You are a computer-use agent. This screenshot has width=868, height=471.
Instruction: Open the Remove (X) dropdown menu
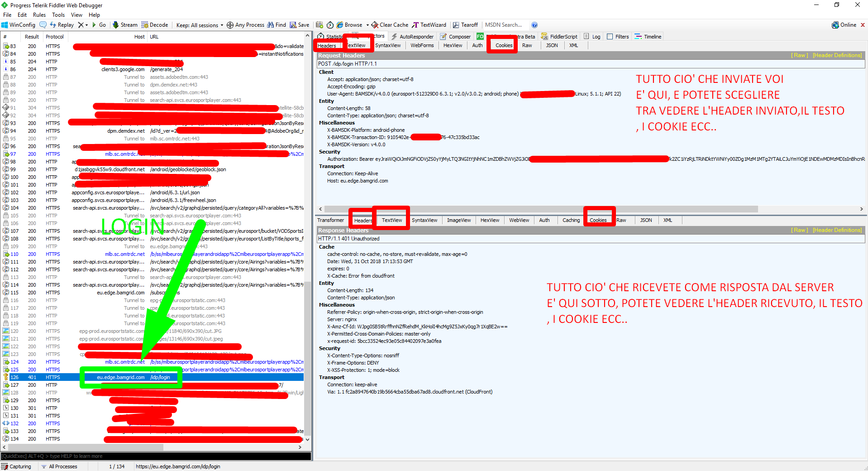coord(83,25)
